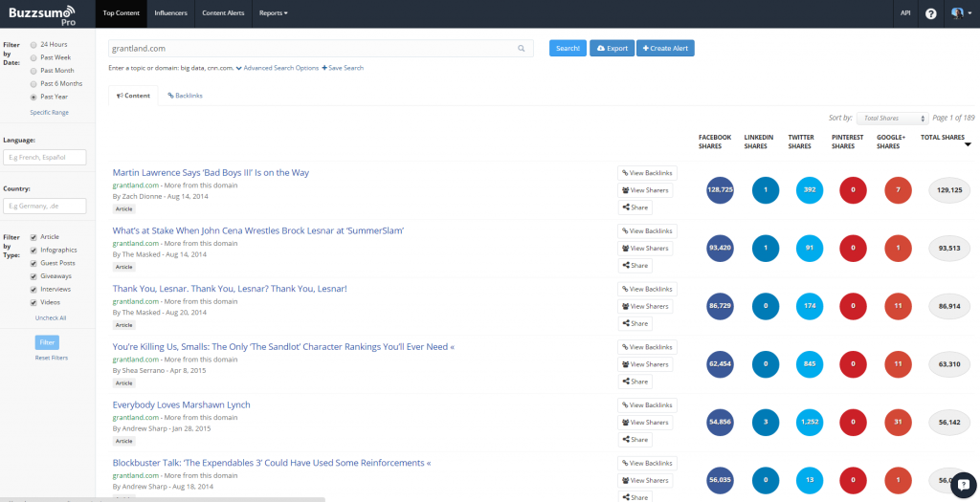Viewport: 980px width, 502px height.
Task: Click Facebook shares circle showing 93,420
Action: pyautogui.click(x=720, y=248)
